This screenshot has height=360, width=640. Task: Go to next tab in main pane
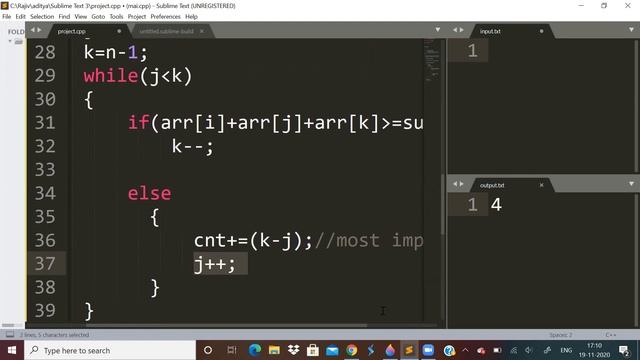[x=39, y=30]
